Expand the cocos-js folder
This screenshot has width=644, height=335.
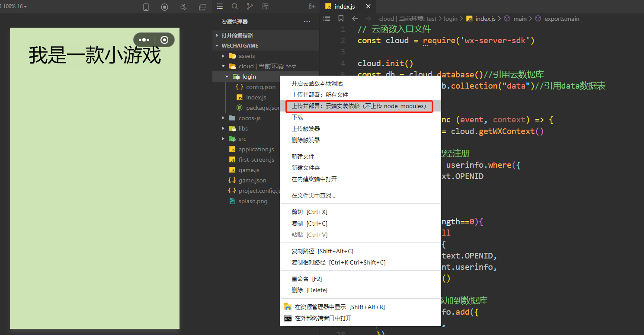pos(247,118)
